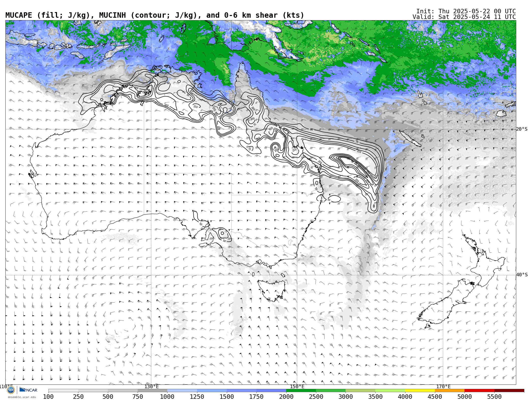Select the lightest grey 100-250 colorbar segment
The width and height of the screenshot is (532, 400).
pos(63,391)
